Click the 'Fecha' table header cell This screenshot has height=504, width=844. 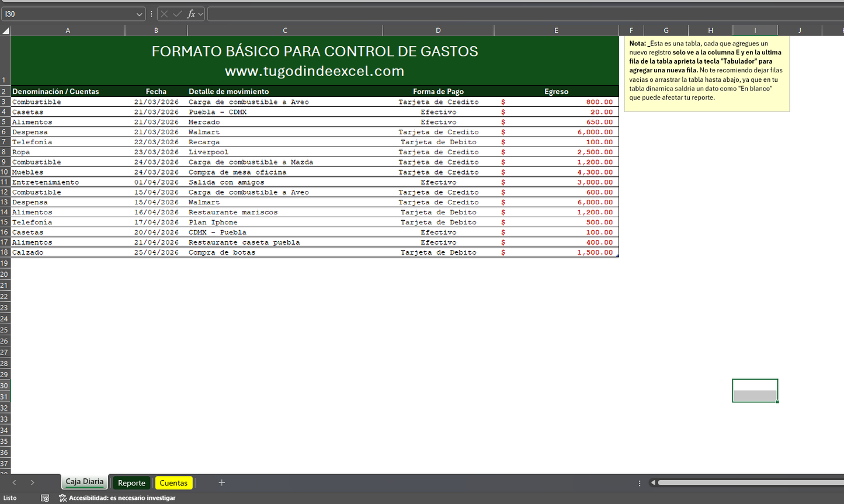point(156,91)
